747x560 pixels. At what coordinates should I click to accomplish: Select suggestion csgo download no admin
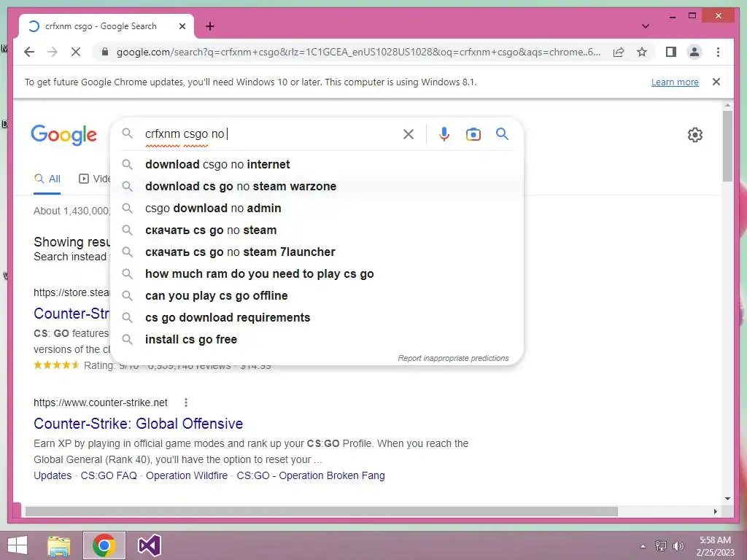pyautogui.click(x=317, y=208)
